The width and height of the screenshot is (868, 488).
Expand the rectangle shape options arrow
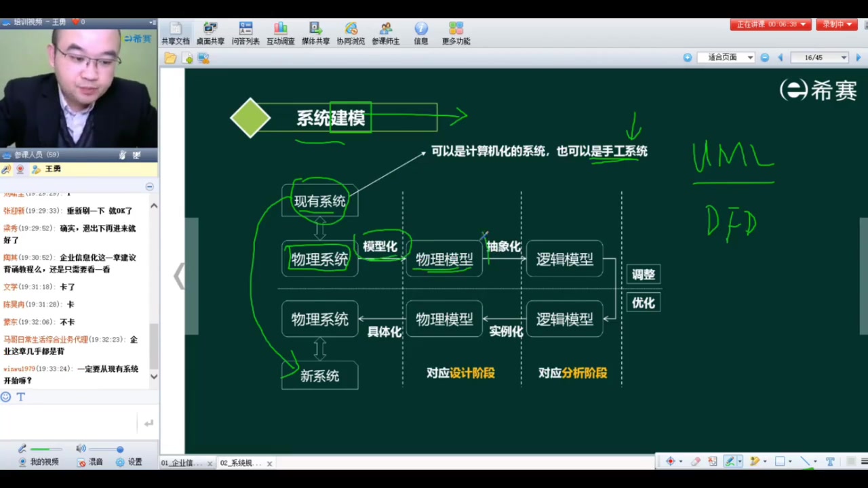[790, 462]
